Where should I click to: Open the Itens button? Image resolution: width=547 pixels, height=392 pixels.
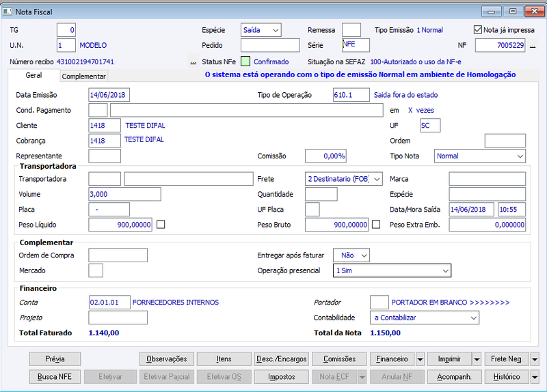[224, 359]
